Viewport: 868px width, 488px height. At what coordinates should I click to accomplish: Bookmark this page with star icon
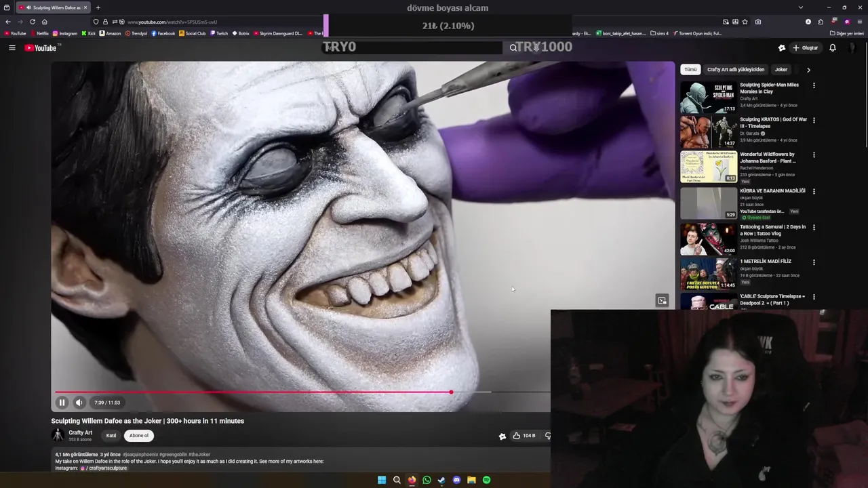click(745, 22)
